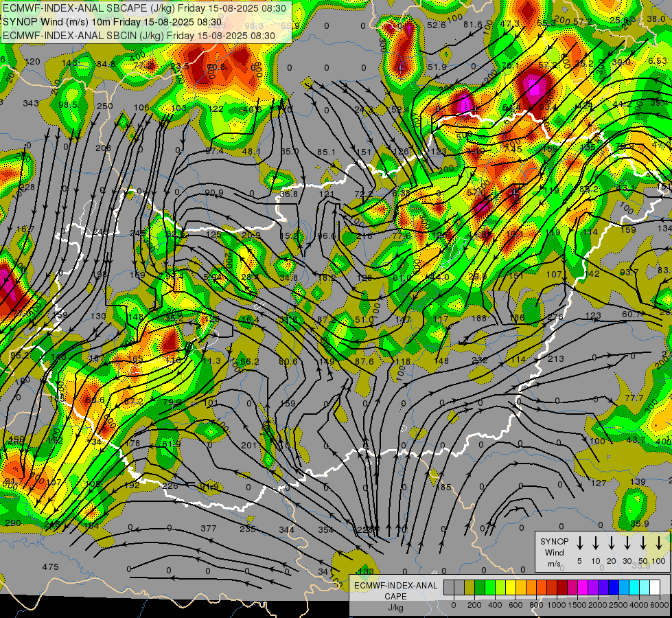Image resolution: width=672 pixels, height=618 pixels.
Task: Click the map value '475'
Action: [x=50, y=567]
